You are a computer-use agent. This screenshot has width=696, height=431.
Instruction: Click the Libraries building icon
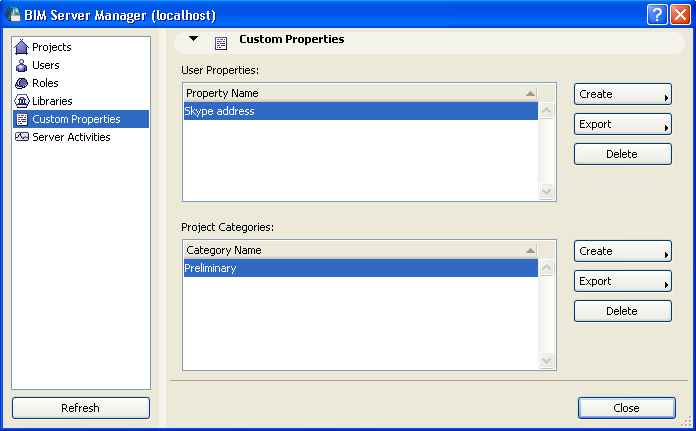tap(22, 101)
